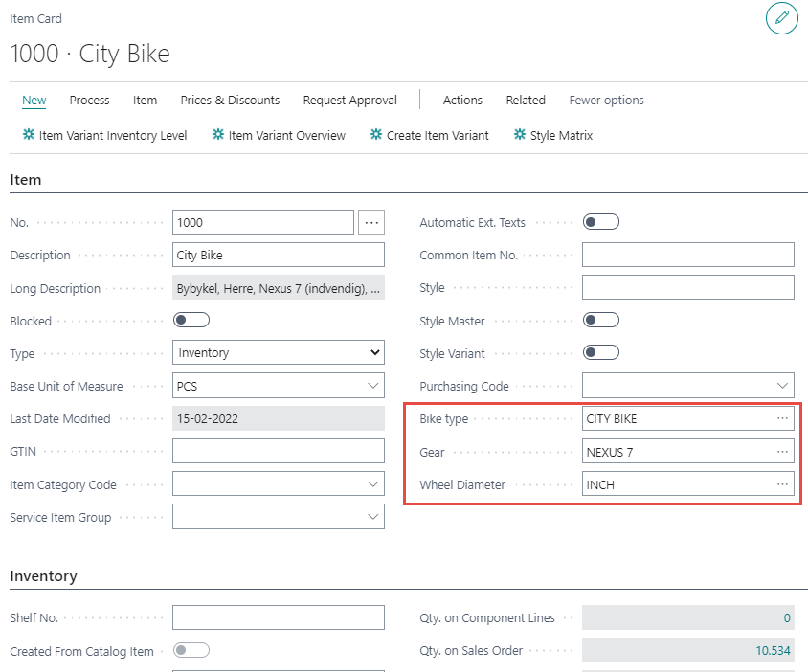Open lookup ellipsis in Bike type field
The image size is (808, 672).
(x=782, y=419)
